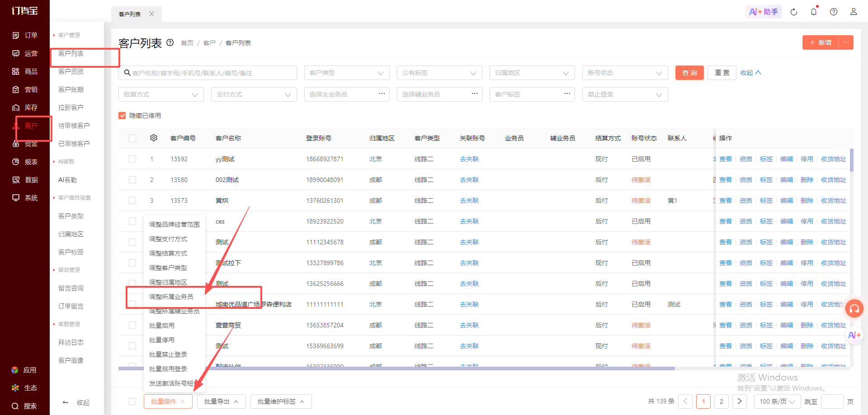Image resolution: width=868 pixels, height=415 pixels.
Task: Click the table horizontal scrollbar
Action: click(396, 368)
